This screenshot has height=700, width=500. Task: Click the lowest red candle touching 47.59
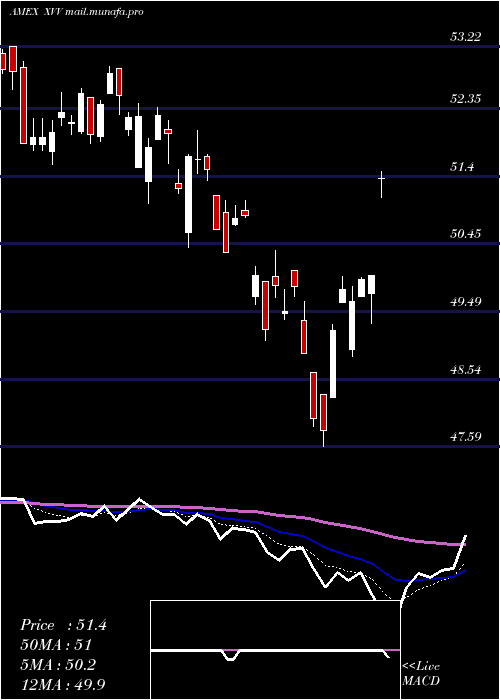click(x=323, y=412)
